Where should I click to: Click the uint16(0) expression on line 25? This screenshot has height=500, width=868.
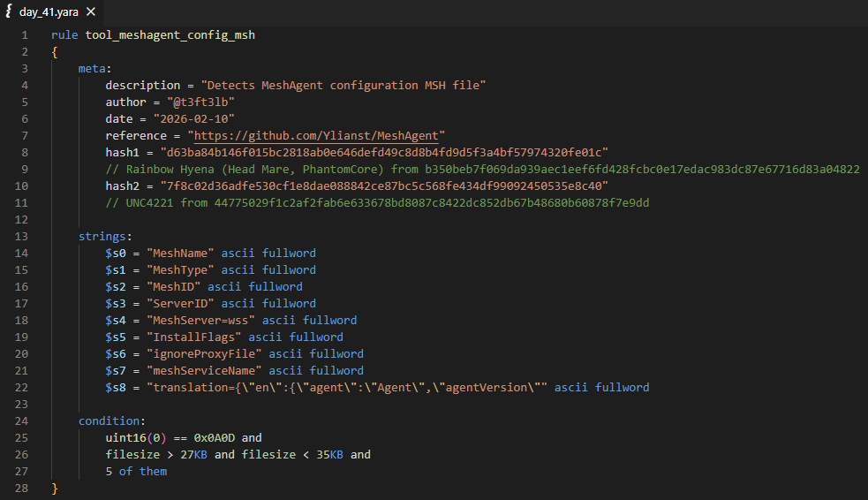pos(136,438)
